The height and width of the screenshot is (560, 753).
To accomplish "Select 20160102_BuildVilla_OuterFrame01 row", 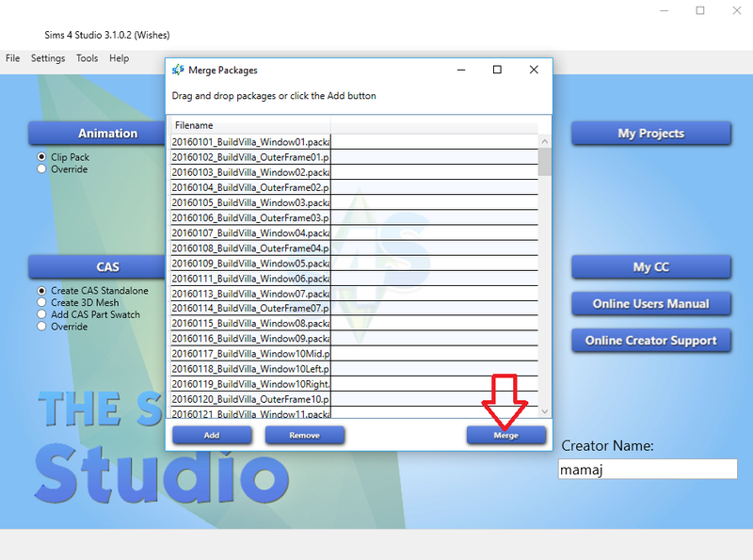I will click(354, 157).
